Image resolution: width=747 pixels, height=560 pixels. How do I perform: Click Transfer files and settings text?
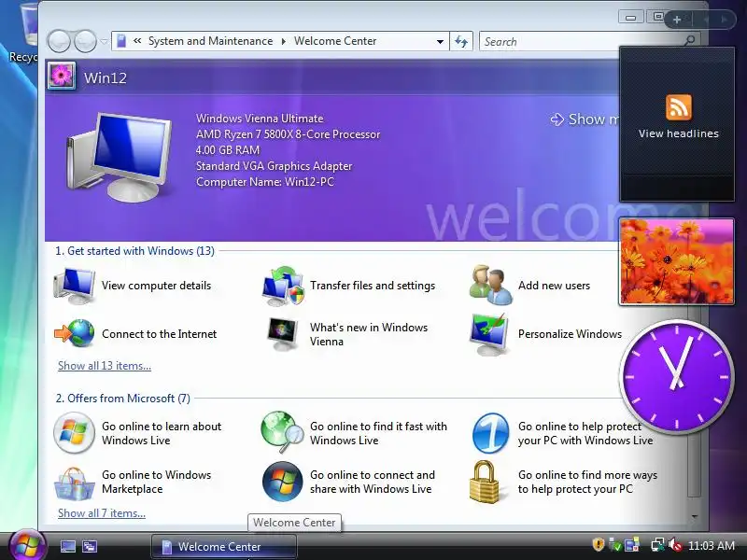point(373,286)
